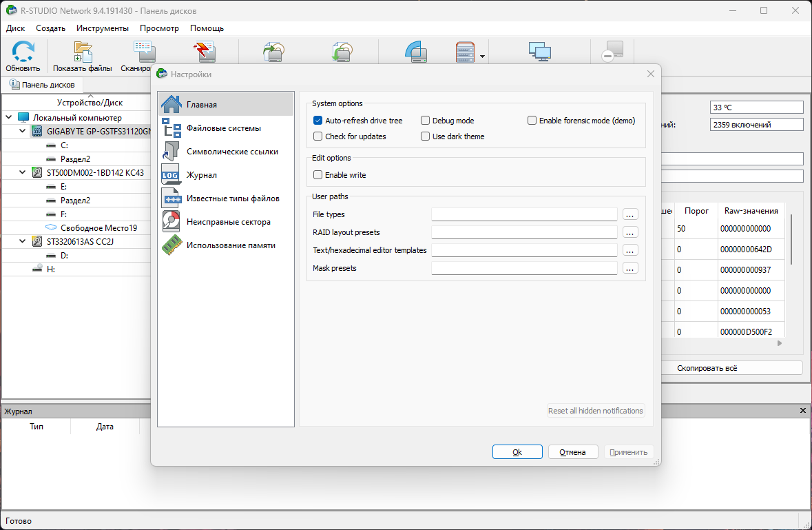The image size is (812, 530).
Task: Close the Журнал panel with its X
Action: point(802,410)
